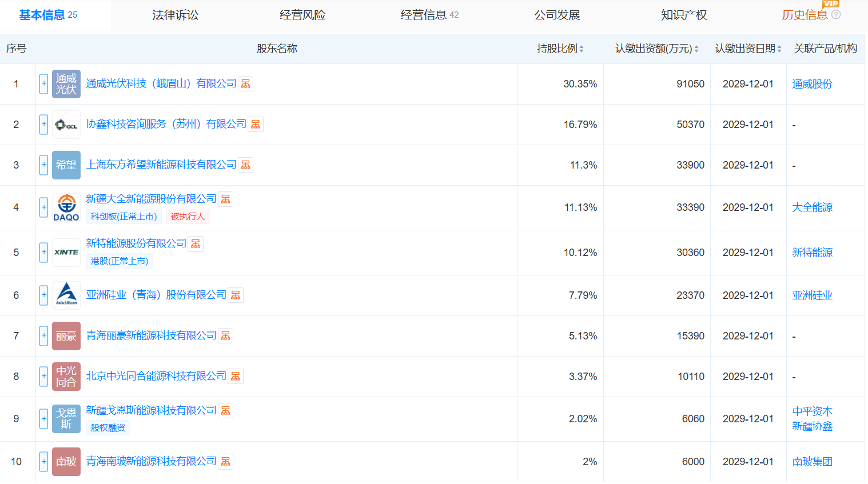Screen dimensions: 868x484
Task: Open 上海东方希望新能源科技有限公司 link
Action: pyautogui.click(x=161, y=165)
